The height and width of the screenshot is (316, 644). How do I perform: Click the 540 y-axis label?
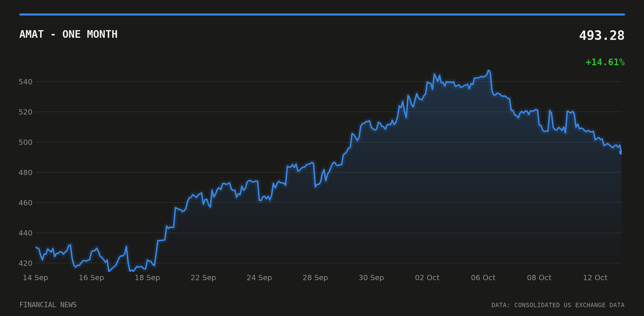point(25,82)
